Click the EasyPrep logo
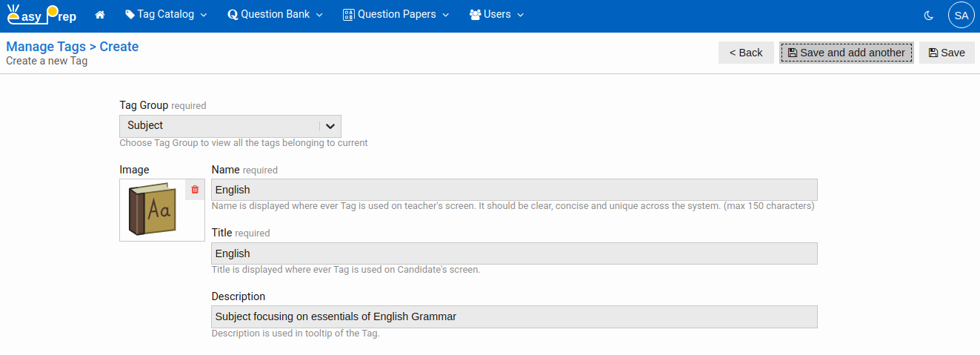The image size is (980, 355). point(41,15)
